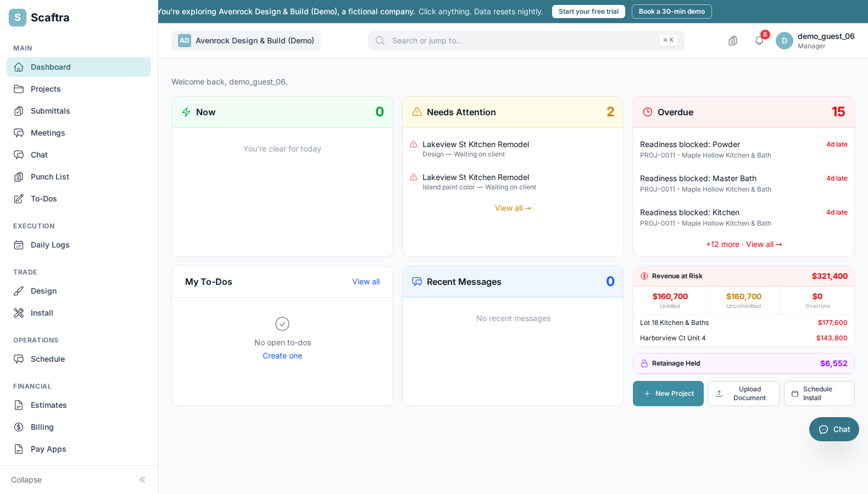Click the Recent Messages chat icon

click(417, 282)
